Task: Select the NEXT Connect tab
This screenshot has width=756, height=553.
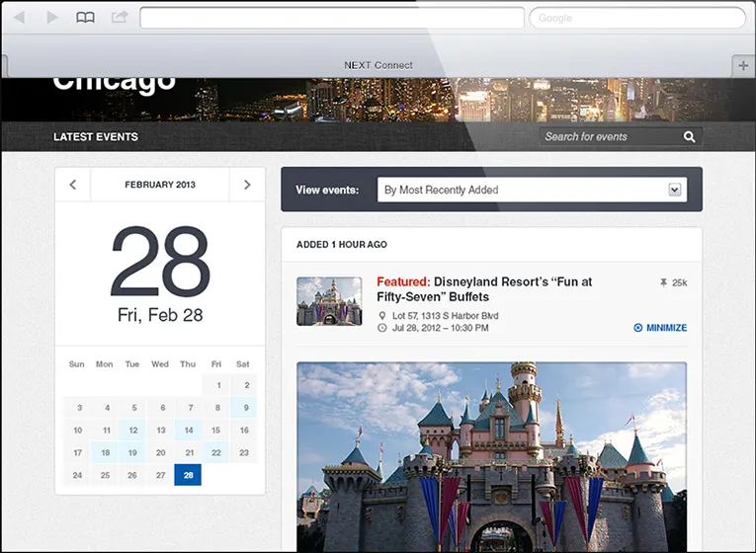Action: (378, 65)
